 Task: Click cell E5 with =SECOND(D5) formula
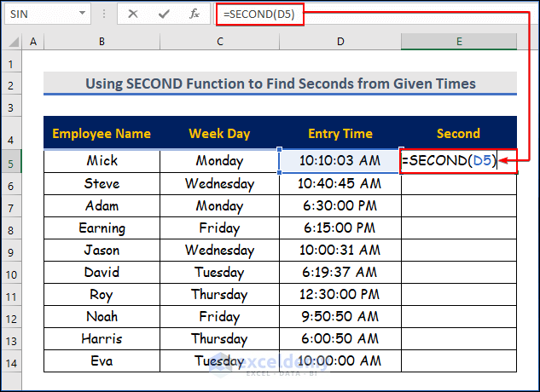(459, 161)
